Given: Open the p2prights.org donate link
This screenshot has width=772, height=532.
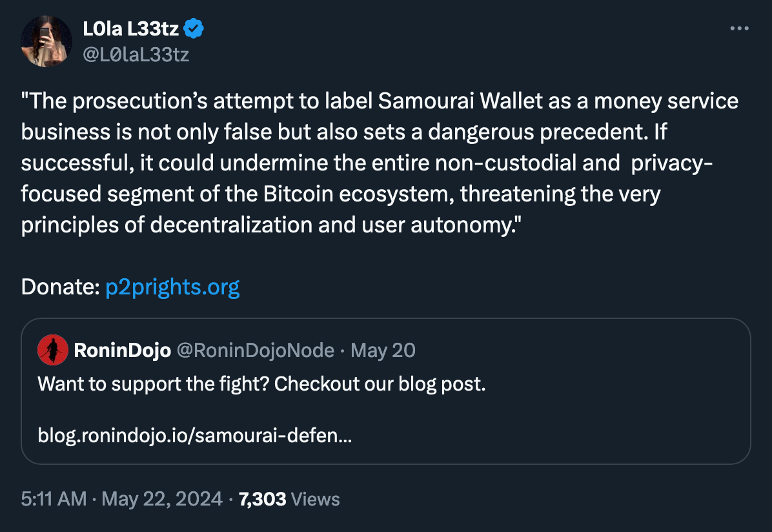Looking at the screenshot, I should pyautogui.click(x=172, y=287).
